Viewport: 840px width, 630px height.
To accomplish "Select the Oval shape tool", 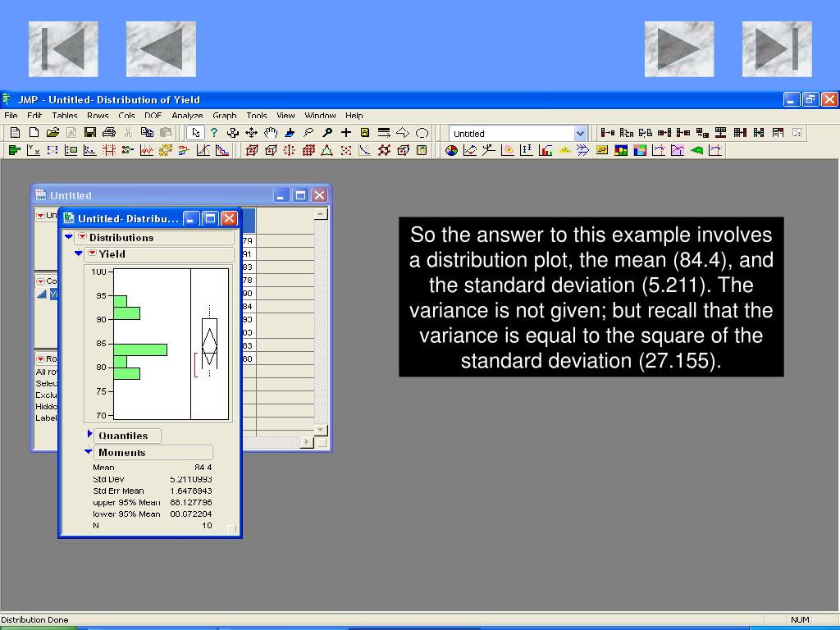I will coord(422,132).
